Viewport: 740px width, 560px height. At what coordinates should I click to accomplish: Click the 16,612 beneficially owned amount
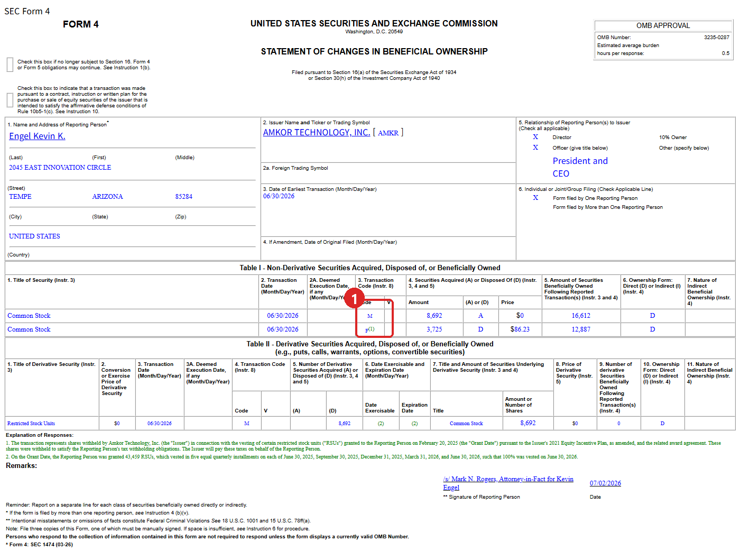coord(581,316)
